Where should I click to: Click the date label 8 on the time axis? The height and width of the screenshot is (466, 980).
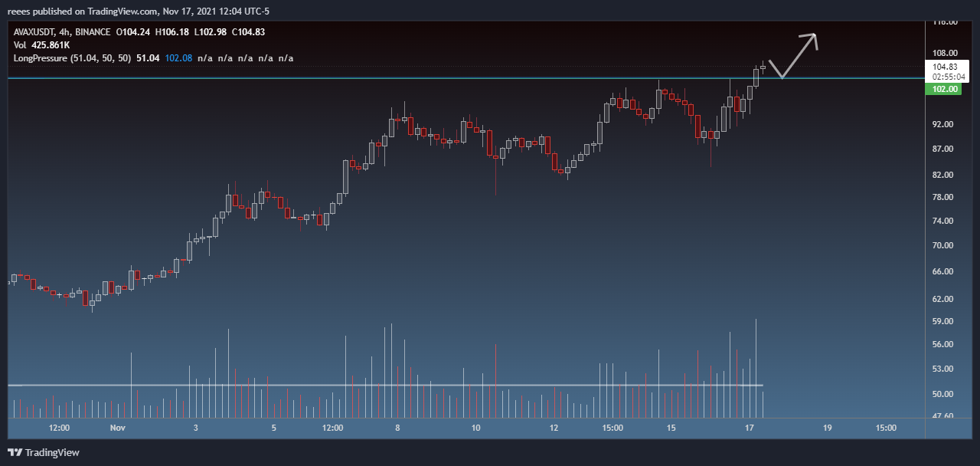pyautogui.click(x=397, y=428)
